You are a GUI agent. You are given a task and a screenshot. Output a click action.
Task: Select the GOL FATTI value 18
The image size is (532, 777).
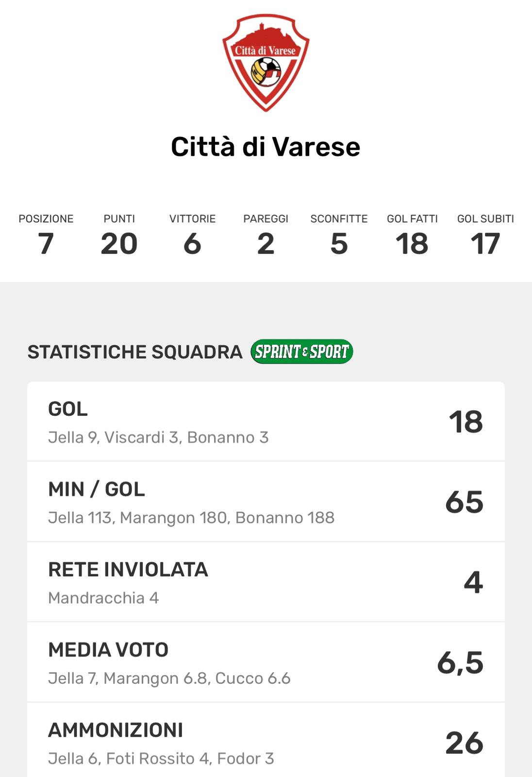point(412,243)
